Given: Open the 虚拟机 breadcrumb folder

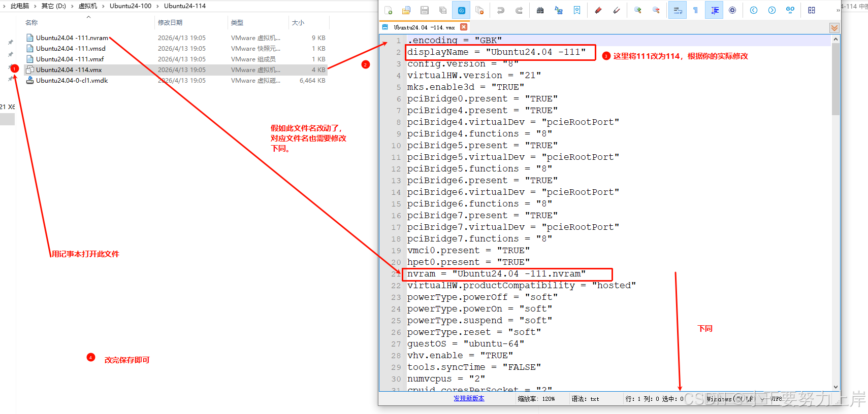Looking at the screenshot, I should pos(88,6).
